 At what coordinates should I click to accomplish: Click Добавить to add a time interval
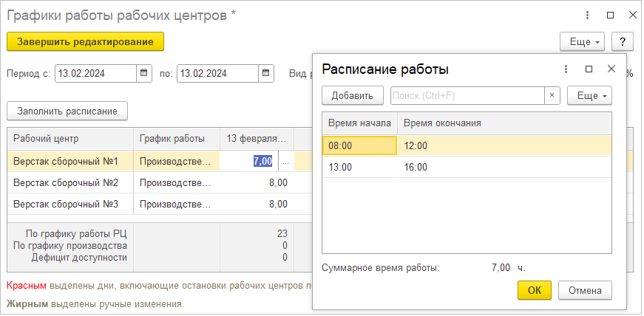coord(352,96)
